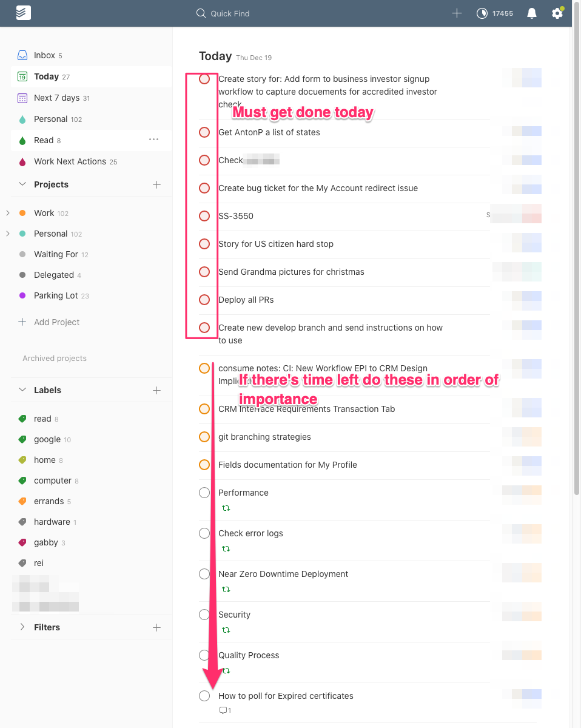This screenshot has width=581, height=728.
Task: Open the comment icon under Expired certificates task
Action: (x=223, y=710)
